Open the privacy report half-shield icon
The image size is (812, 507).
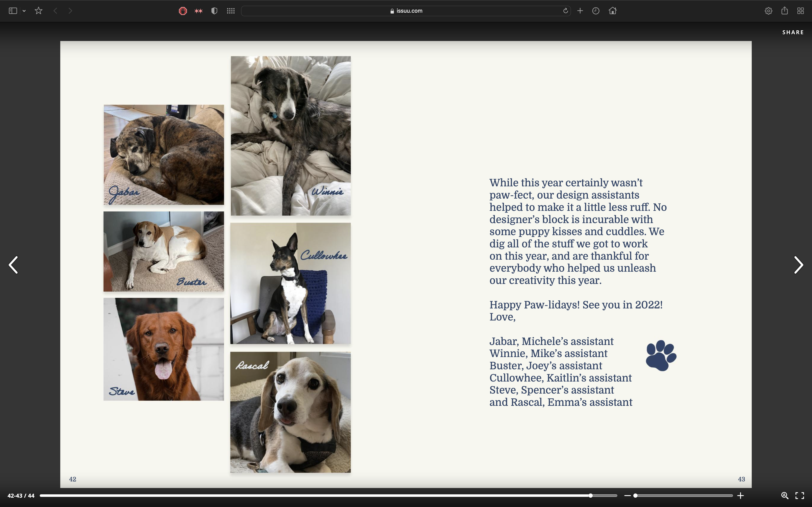214,11
